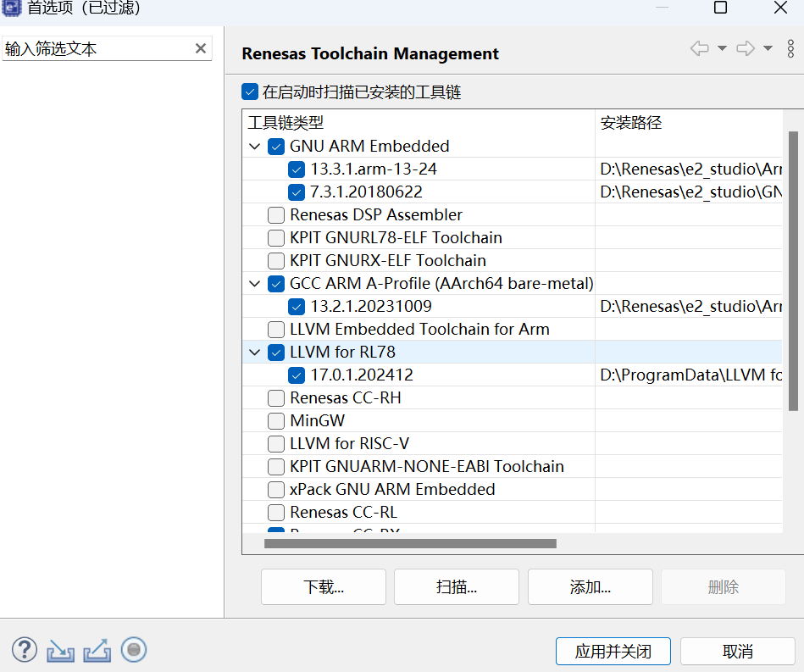Open the back history dropdown arrow

click(722, 48)
